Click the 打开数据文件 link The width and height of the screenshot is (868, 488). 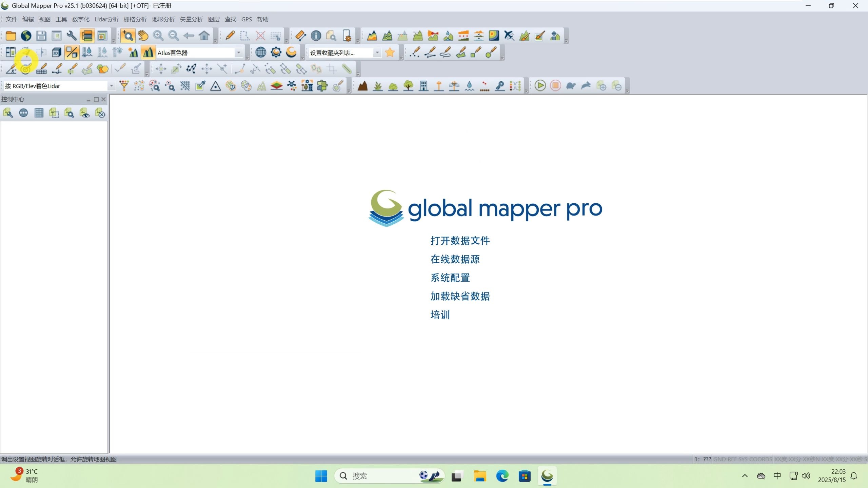pyautogui.click(x=460, y=240)
